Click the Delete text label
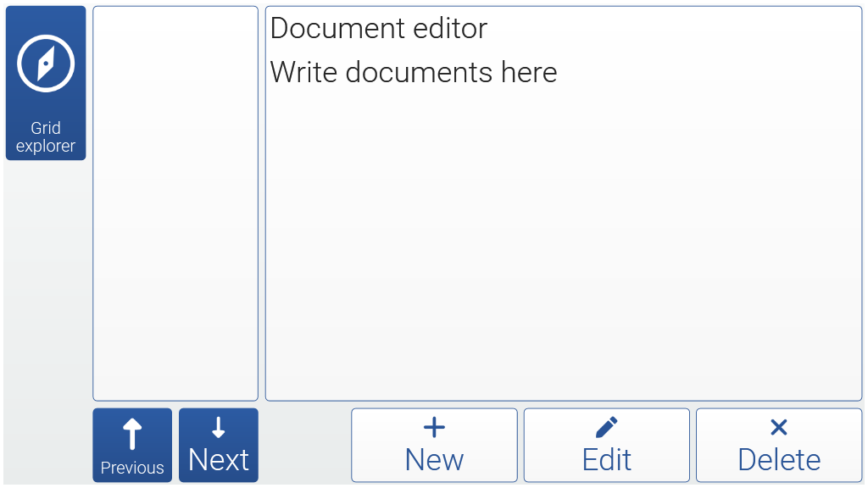 [779, 460]
